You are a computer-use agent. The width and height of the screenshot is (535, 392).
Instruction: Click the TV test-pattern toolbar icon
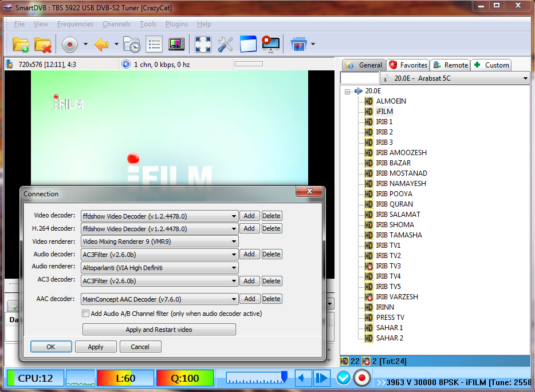pyautogui.click(x=176, y=45)
